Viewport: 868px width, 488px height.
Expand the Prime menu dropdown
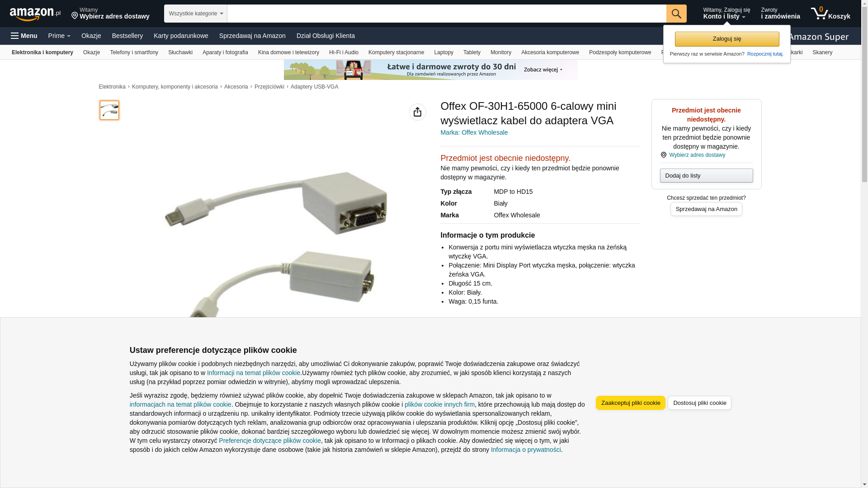(x=59, y=36)
